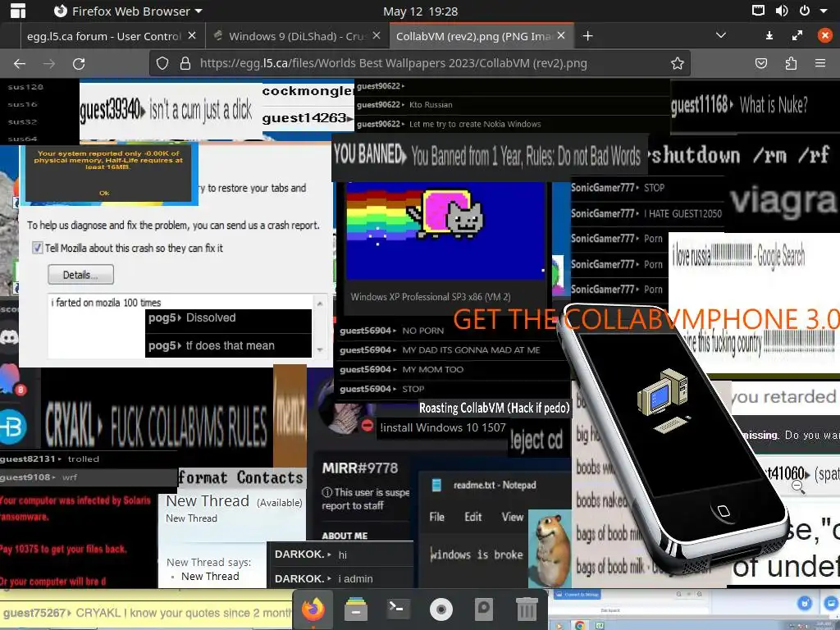The image size is (840, 630).
Task: Click the restore window arrows icon
Action: coord(797,35)
